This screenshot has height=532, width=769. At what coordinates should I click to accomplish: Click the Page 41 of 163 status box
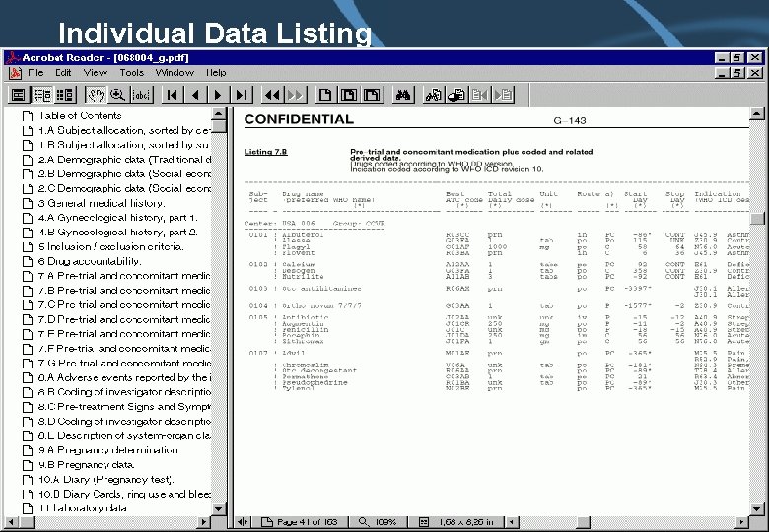(x=300, y=522)
